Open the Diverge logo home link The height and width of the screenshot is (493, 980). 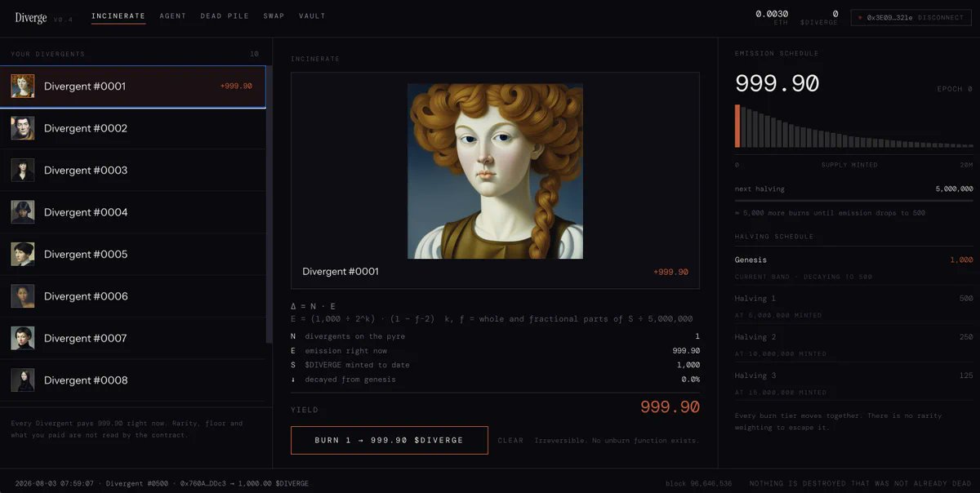click(x=31, y=17)
